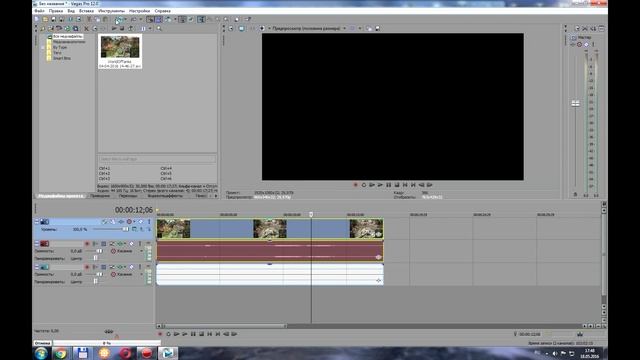Open the Вставка menu

[x=86, y=11]
